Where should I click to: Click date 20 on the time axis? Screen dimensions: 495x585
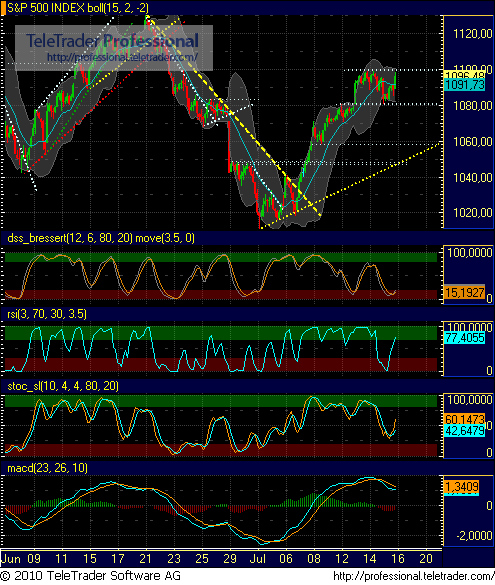point(426,559)
